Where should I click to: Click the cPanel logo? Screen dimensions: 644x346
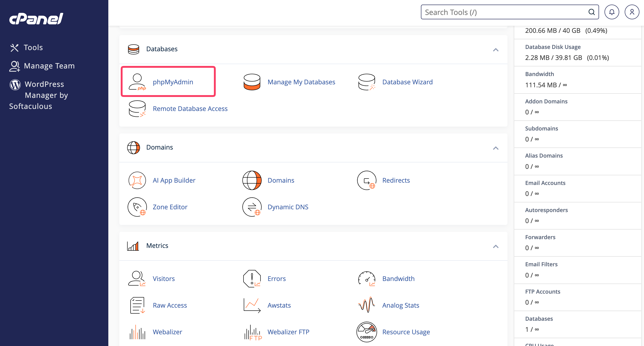point(36,19)
